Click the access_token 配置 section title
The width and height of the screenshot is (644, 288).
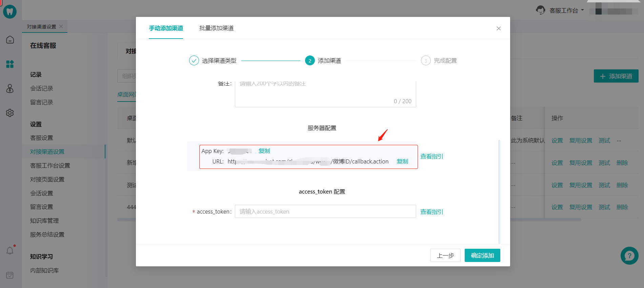coord(322,192)
